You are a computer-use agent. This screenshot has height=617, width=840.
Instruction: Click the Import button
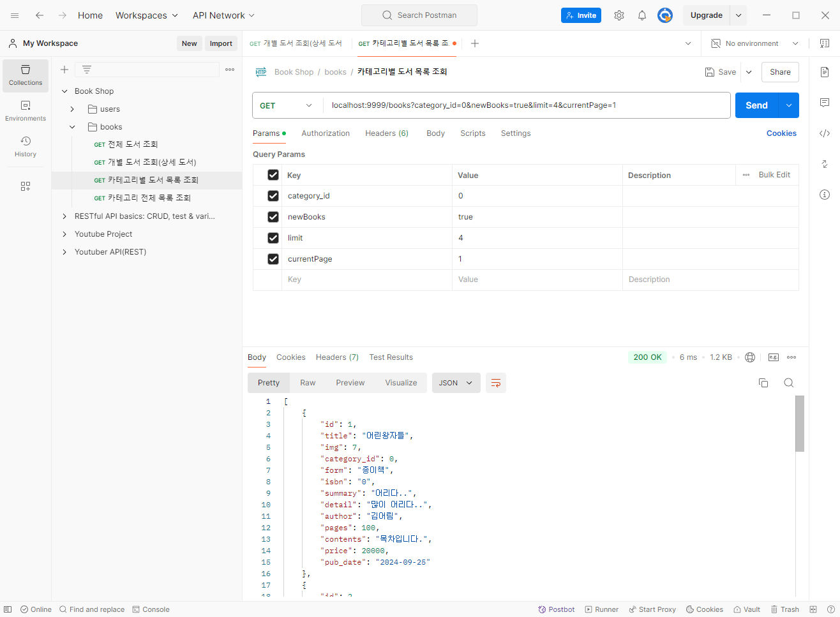click(x=221, y=43)
